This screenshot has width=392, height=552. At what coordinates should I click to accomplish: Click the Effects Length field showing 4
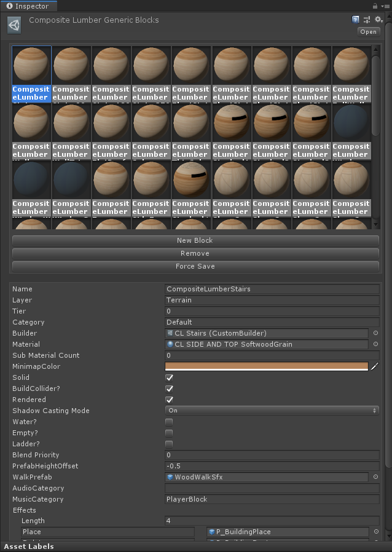[272, 521]
